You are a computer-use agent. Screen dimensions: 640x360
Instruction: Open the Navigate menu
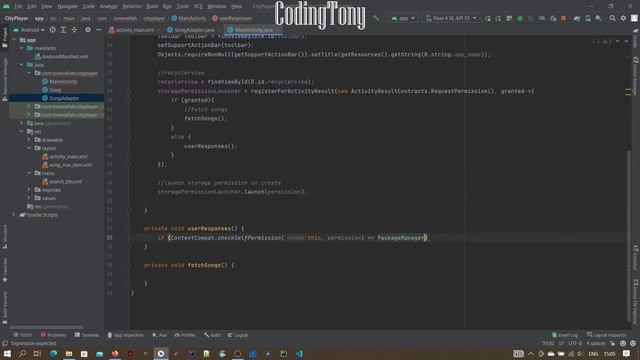[x=67, y=7]
